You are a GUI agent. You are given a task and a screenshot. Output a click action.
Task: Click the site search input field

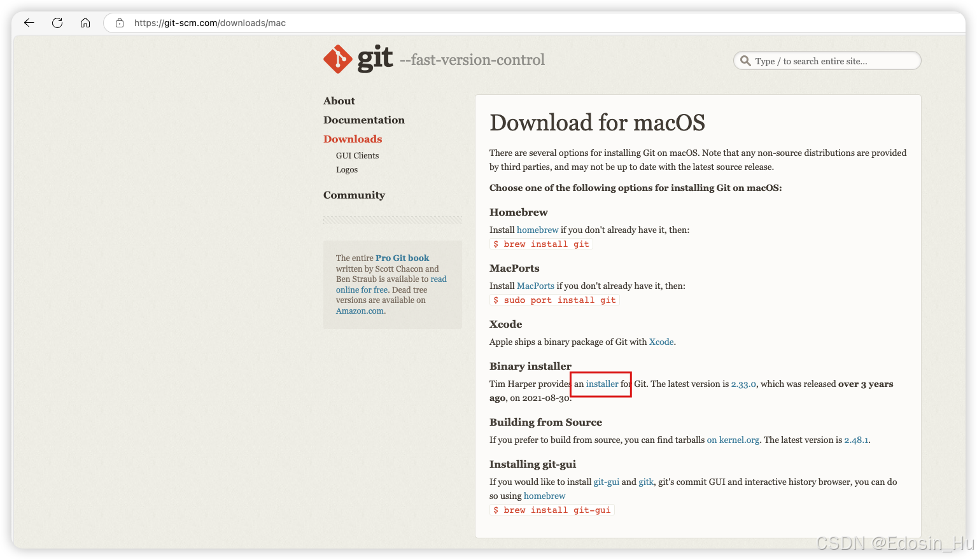point(821,60)
